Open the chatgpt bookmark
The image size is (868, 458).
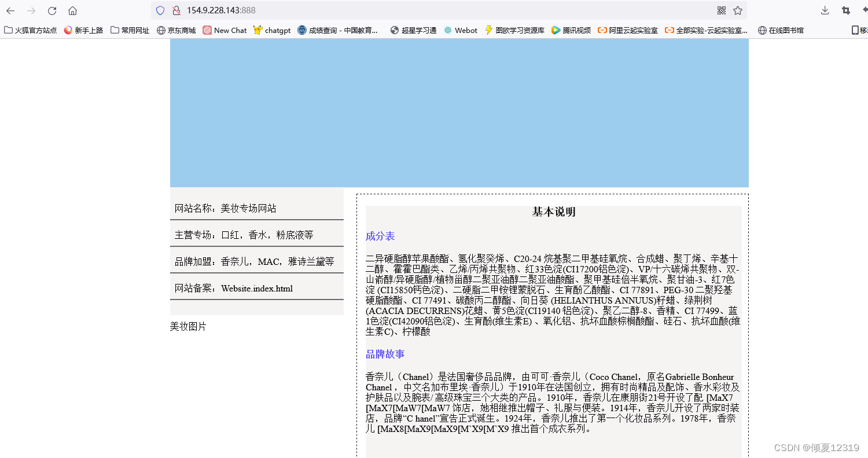272,30
